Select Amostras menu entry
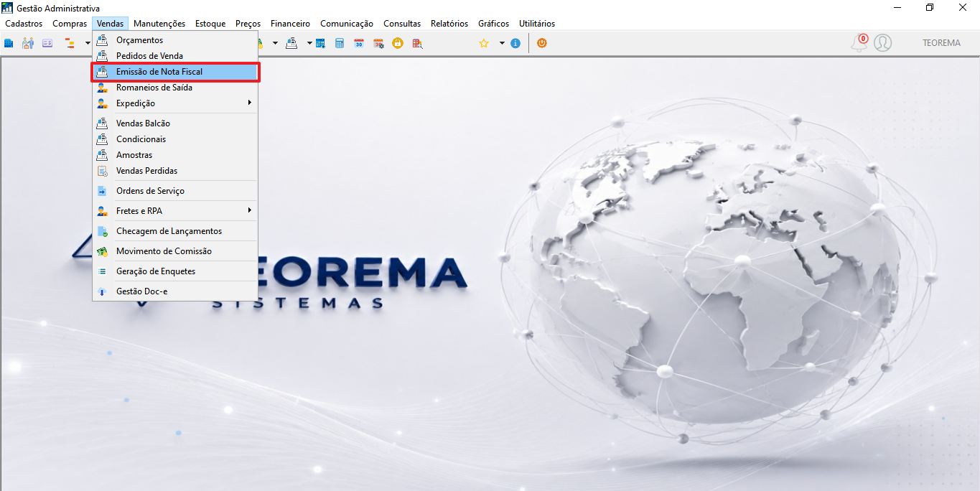The image size is (980, 491). [x=175, y=155]
